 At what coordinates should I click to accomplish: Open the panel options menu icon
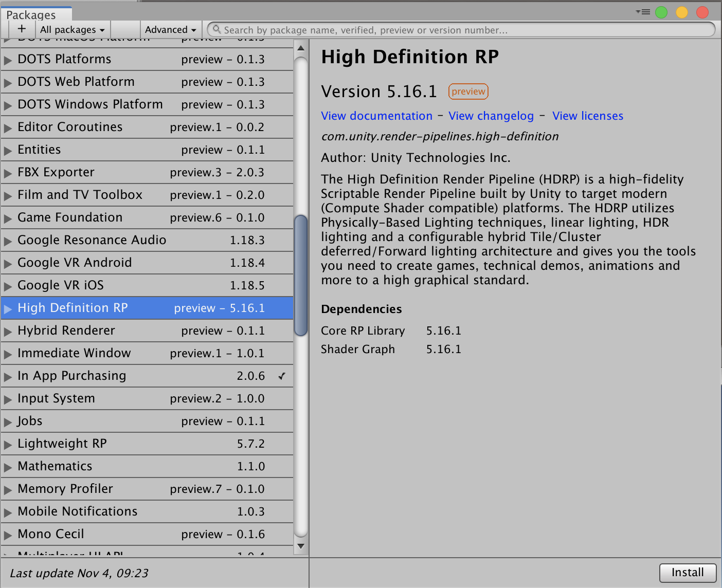click(x=643, y=12)
